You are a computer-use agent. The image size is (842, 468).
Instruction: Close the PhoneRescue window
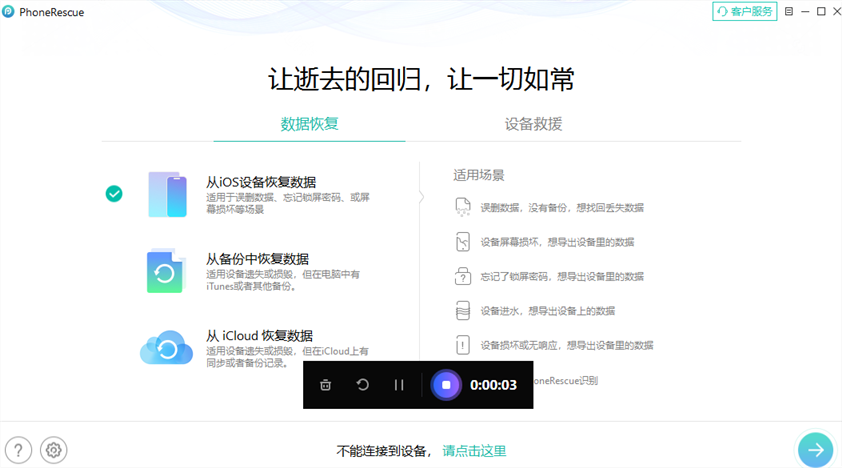click(837, 11)
